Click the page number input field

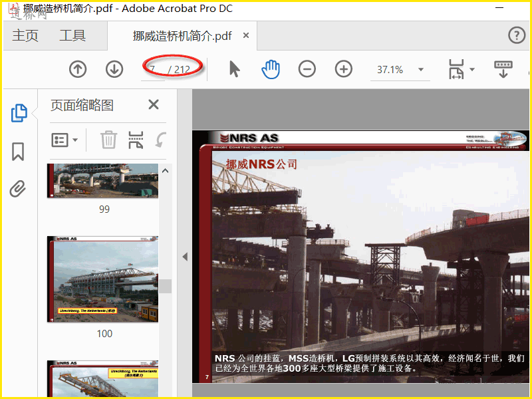tap(153, 70)
